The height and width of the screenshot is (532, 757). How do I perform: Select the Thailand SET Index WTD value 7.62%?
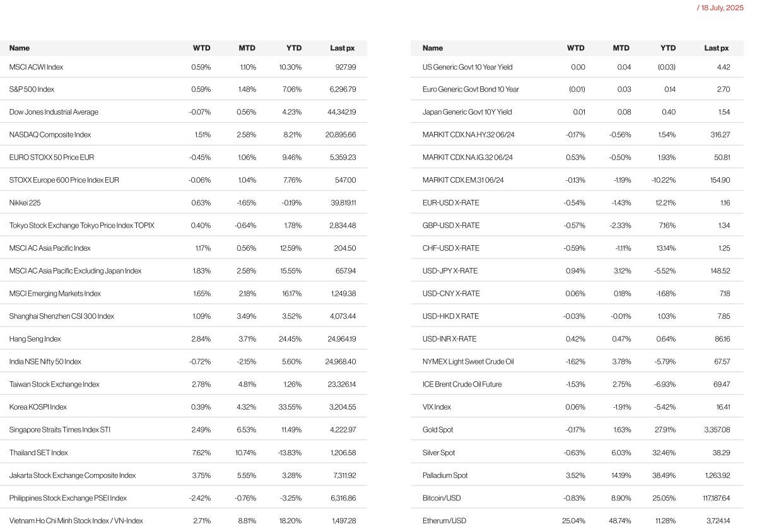click(201, 453)
